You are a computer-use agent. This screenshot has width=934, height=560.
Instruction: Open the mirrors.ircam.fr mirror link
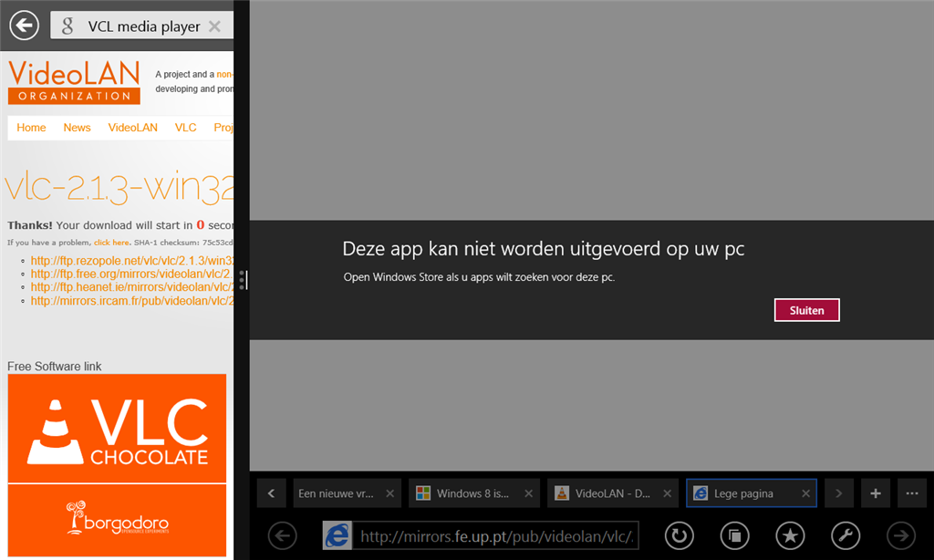click(x=131, y=300)
